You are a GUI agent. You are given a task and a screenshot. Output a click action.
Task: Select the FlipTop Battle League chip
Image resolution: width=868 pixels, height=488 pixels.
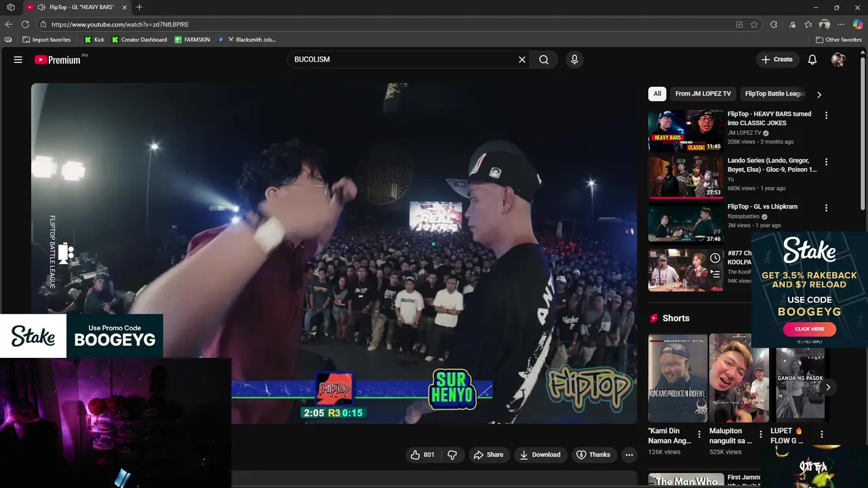(x=774, y=94)
